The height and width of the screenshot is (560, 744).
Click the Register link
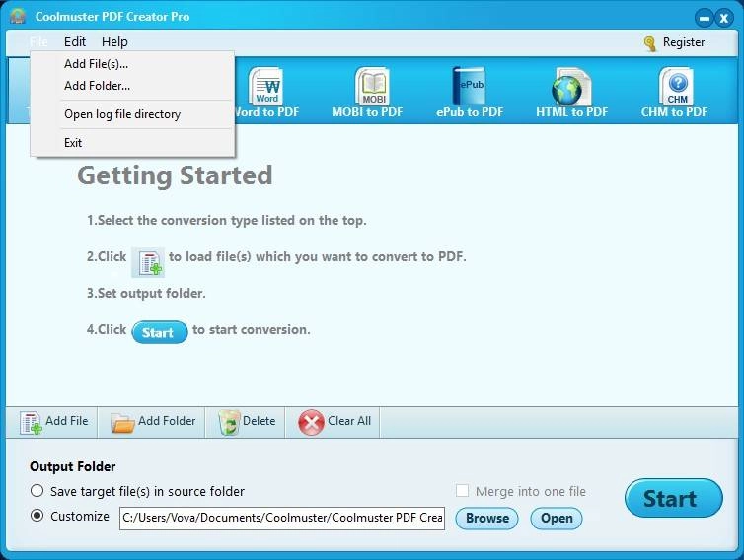click(x=683, y=42)
